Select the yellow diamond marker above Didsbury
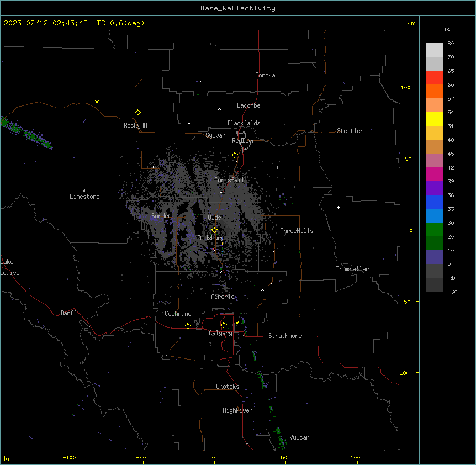Image resolution: width=476 pixels, height=465 pixels. (x=214, y=230)
